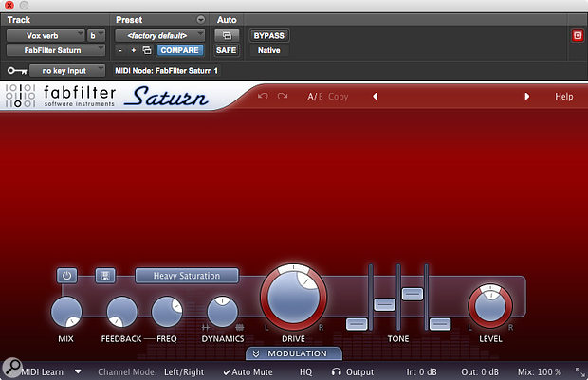588x380 pixels.
Task: Open the factory default preset list
Action: (x=159, y=36)
